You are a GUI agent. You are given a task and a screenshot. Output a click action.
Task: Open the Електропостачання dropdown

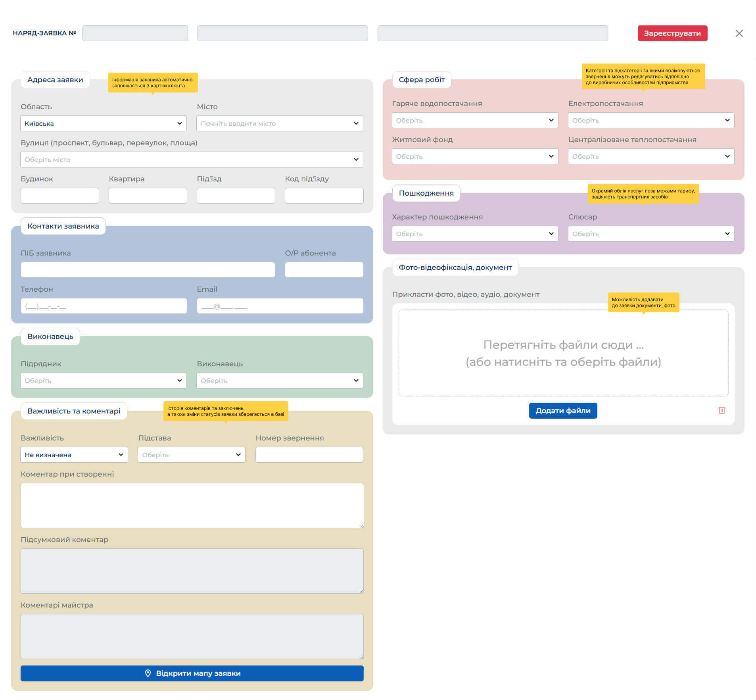[x=651, y=120]
